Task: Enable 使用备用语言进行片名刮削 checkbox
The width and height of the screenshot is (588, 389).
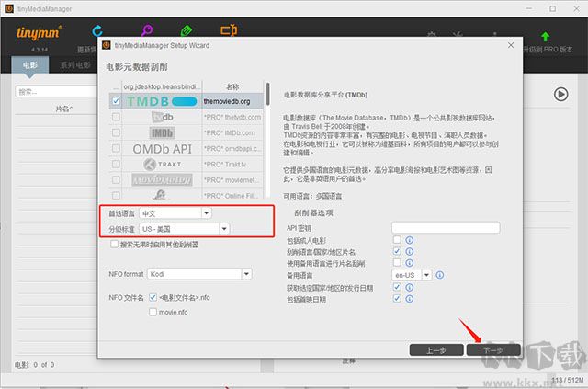Action: tap(397, 262)
